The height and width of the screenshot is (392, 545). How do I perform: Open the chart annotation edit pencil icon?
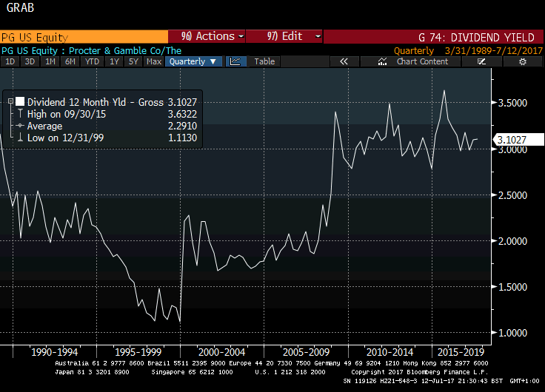tap(481, 61)
